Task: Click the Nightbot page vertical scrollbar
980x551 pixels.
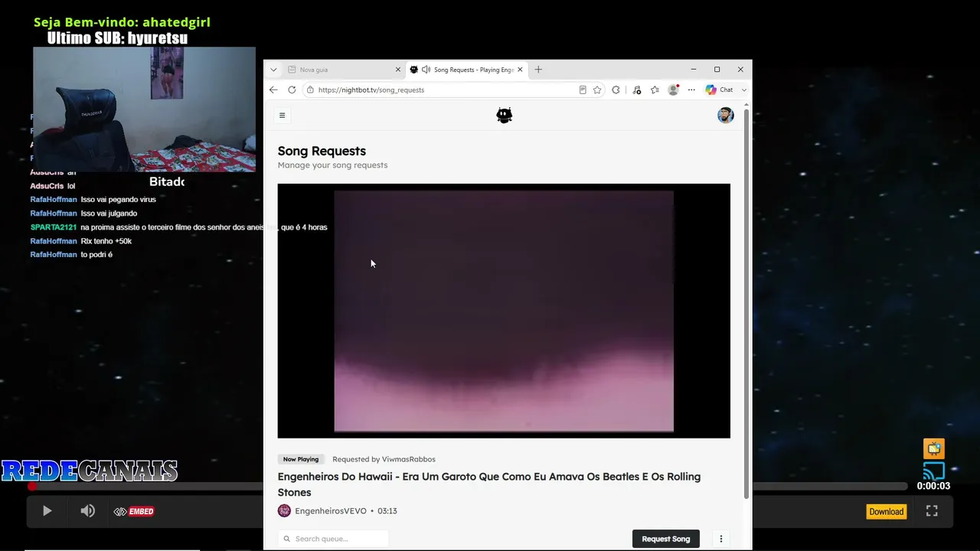Action: [x=746, y=305]
